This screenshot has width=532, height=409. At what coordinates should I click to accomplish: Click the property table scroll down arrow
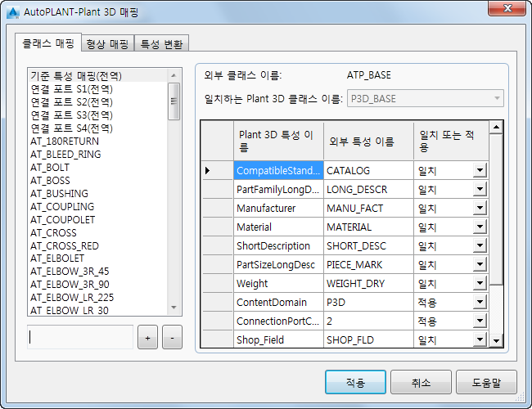pyautogui.click(x=496, y=340)
